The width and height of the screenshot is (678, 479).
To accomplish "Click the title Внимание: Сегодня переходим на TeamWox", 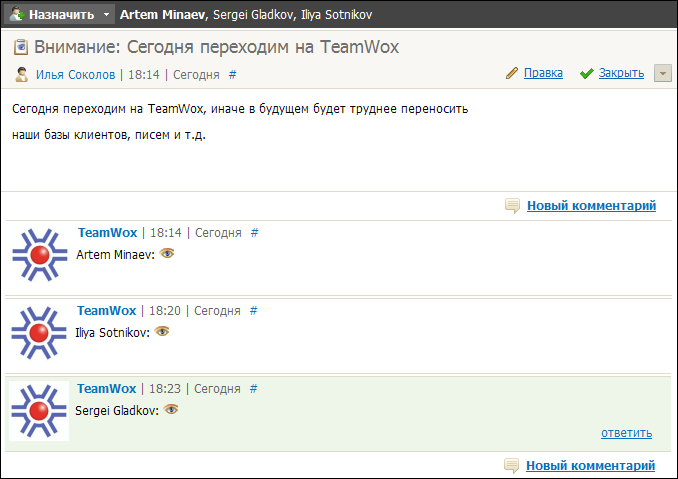I will tap(216, 47).
